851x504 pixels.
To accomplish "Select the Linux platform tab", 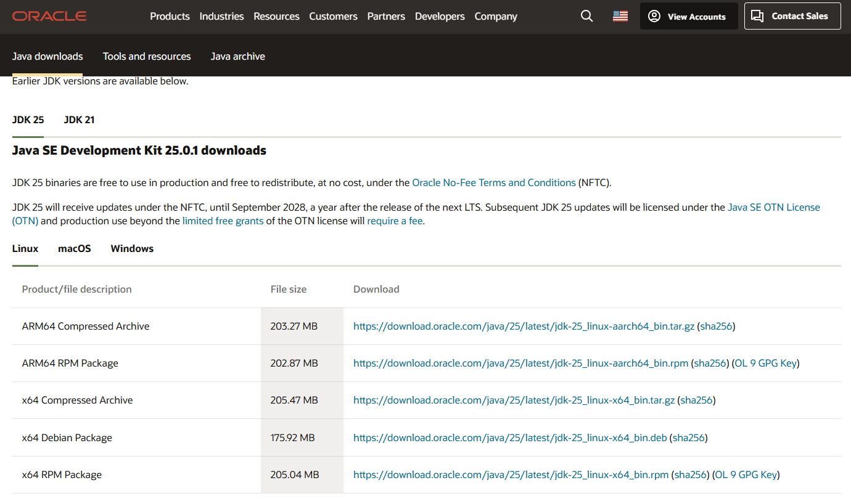I will (25, 248).
